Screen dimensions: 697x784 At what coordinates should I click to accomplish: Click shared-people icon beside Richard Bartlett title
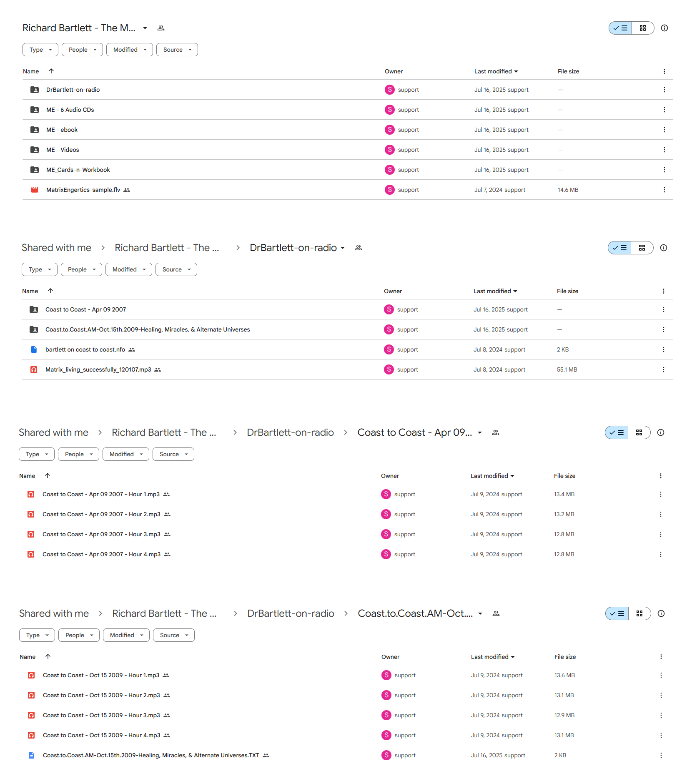[x=161, y=28]
